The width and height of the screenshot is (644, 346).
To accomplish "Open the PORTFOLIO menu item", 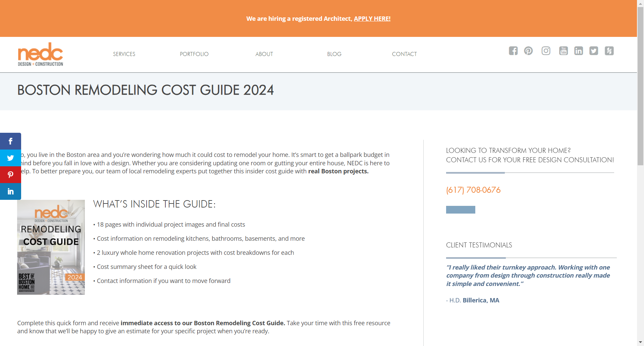I will [x=194, y=54].
